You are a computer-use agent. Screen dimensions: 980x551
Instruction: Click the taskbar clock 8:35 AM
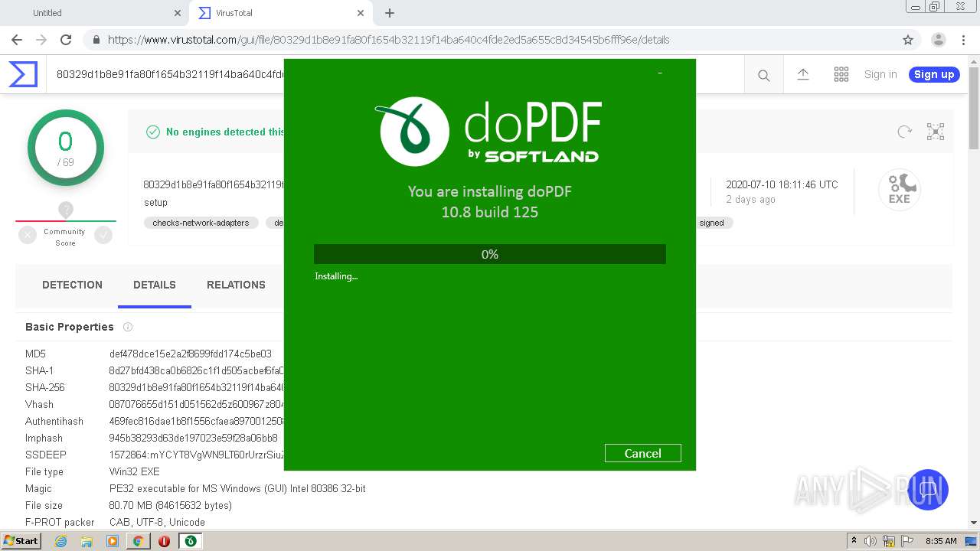[941, 541]
